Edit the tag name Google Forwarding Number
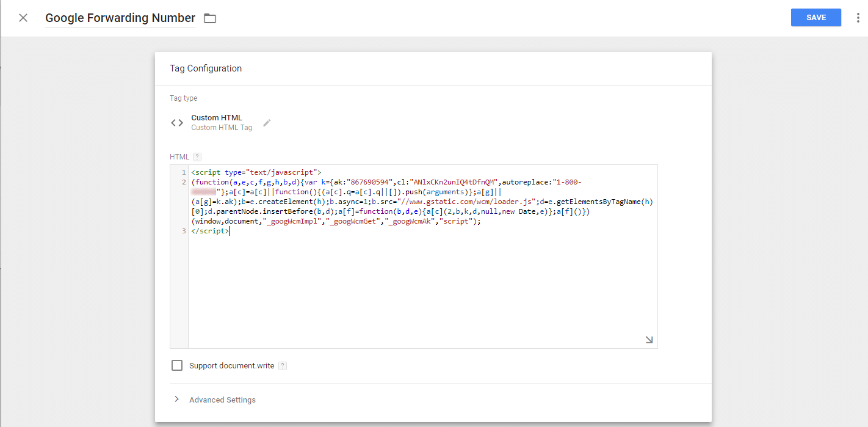This screenshot has height=427, width=868. tap(120, 18)
